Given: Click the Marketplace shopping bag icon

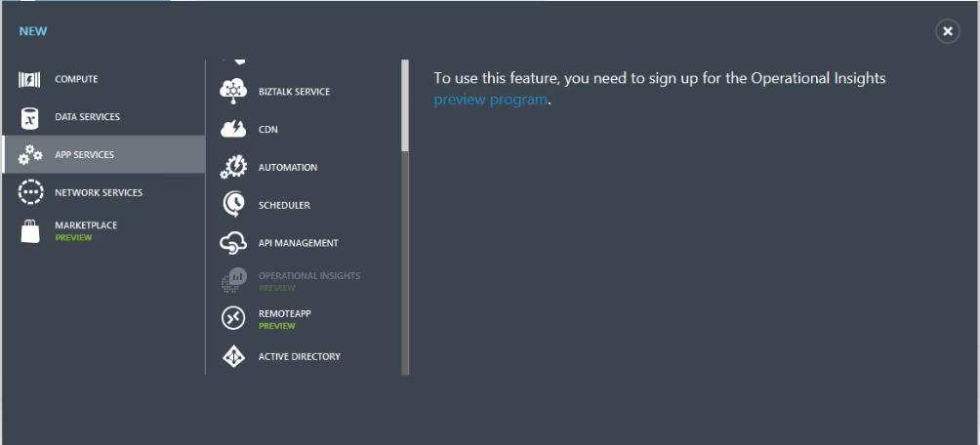Looking at the screenshot, I should pos(30,230).
